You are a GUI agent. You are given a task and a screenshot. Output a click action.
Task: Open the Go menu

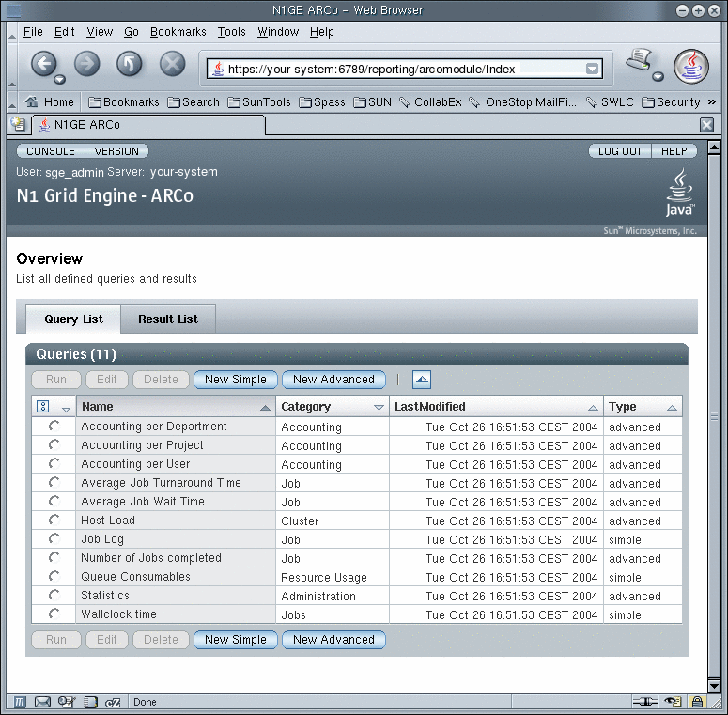(132, 32)
